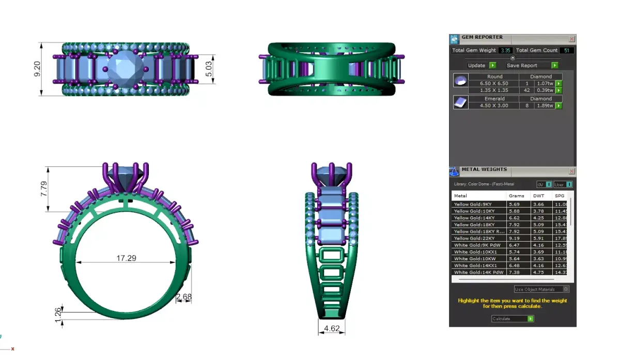The image size is (620, 364).
Task: Click green arrow beside 1.07tw row
Action: click(559, 83)
